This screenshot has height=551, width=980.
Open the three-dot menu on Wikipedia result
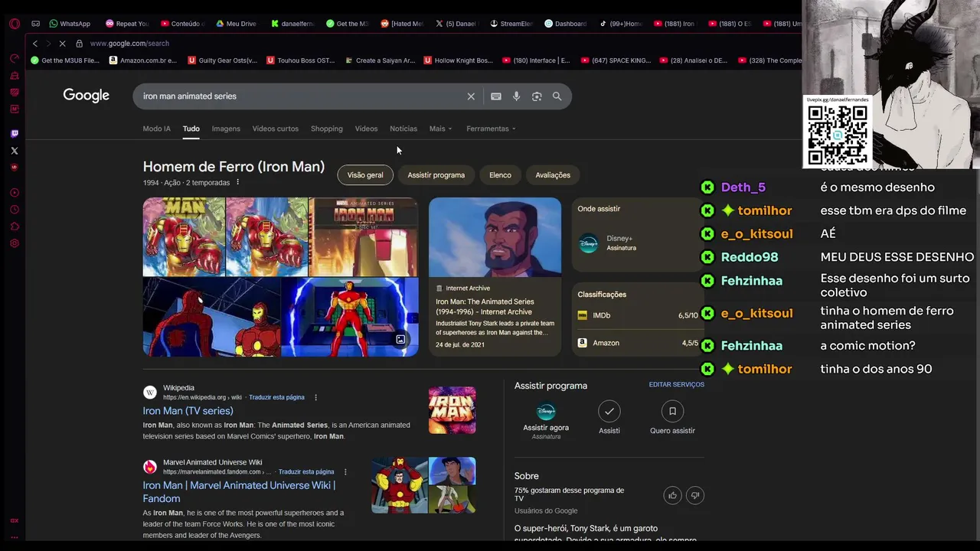pyautogui.click(x=315, y=398)
